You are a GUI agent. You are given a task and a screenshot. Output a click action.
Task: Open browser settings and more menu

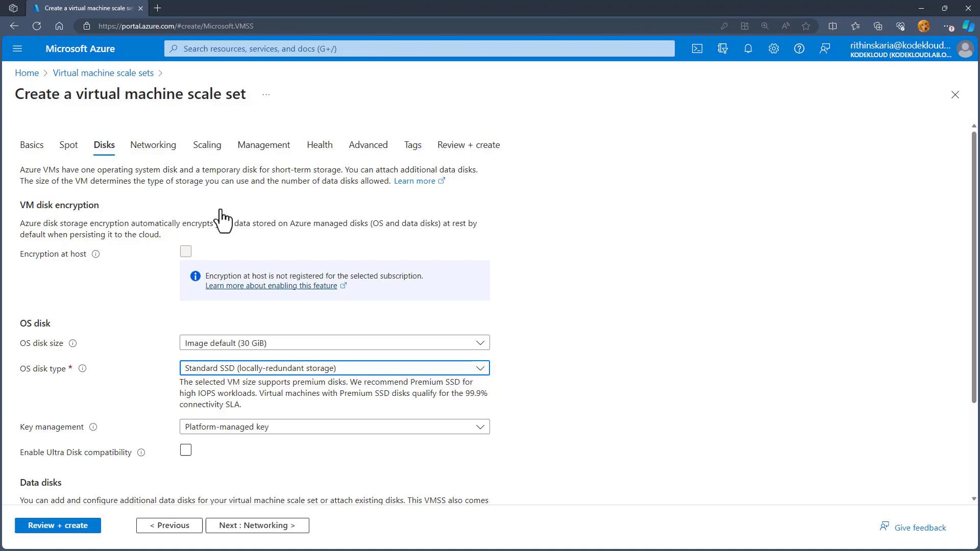pos(948,26)
